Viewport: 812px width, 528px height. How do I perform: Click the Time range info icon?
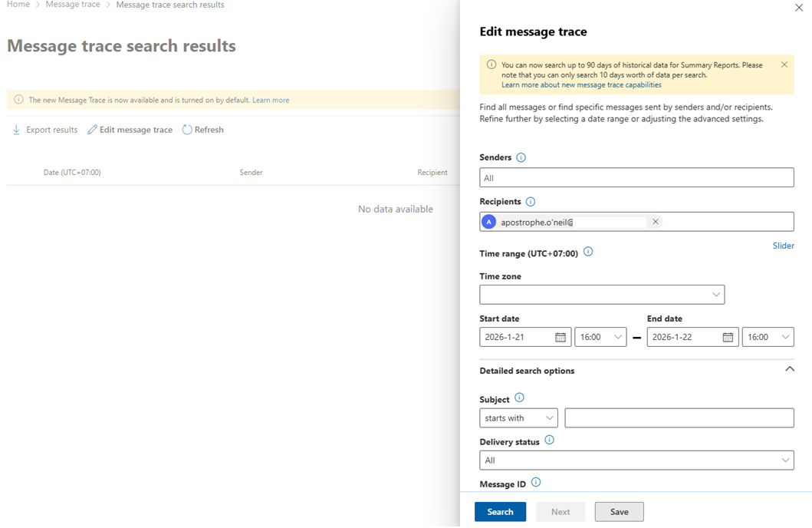[x=588, y=252]
